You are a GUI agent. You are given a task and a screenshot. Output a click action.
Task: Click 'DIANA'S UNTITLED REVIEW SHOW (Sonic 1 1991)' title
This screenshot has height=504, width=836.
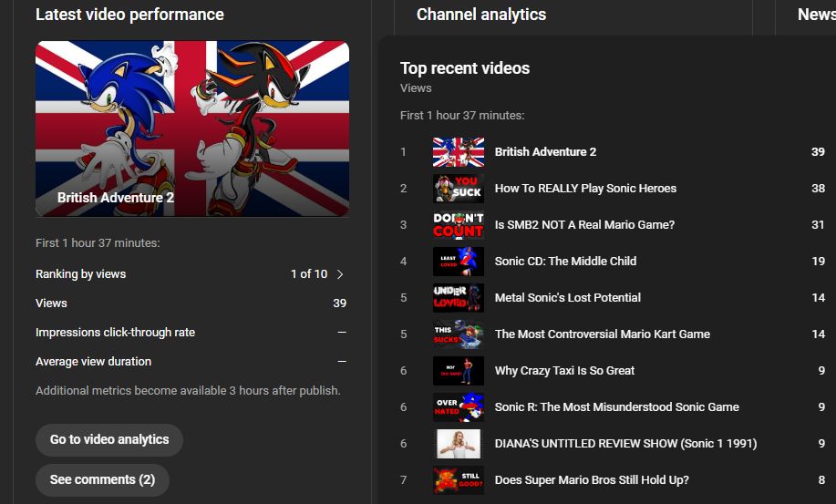point(626,443)
